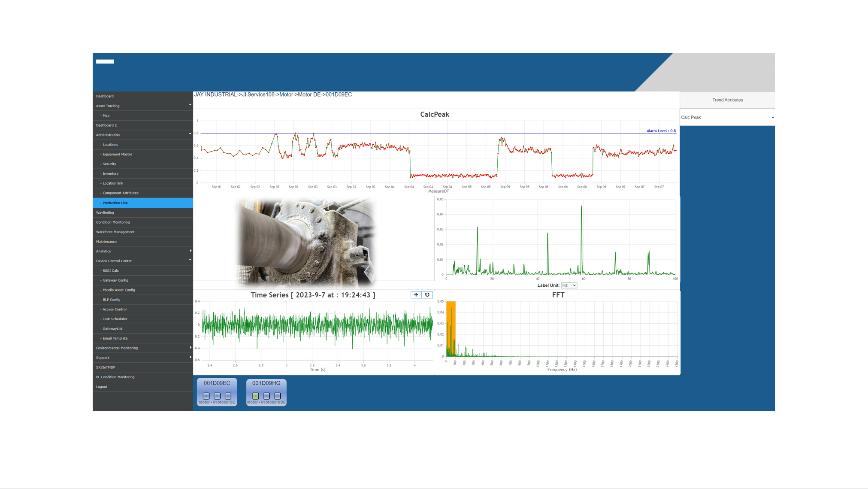Open Micello Asset Config menu item
868x489 pixels.
point(143,290)
